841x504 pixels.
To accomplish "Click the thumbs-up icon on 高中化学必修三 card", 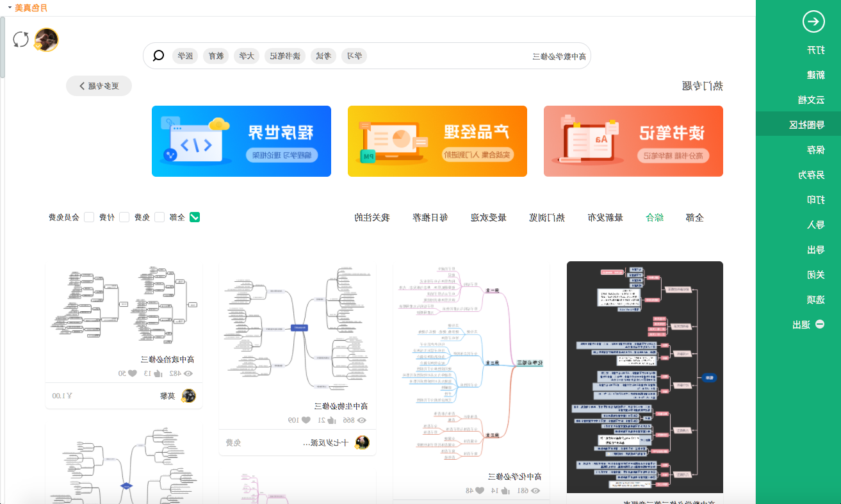I will tap(505, 491).
